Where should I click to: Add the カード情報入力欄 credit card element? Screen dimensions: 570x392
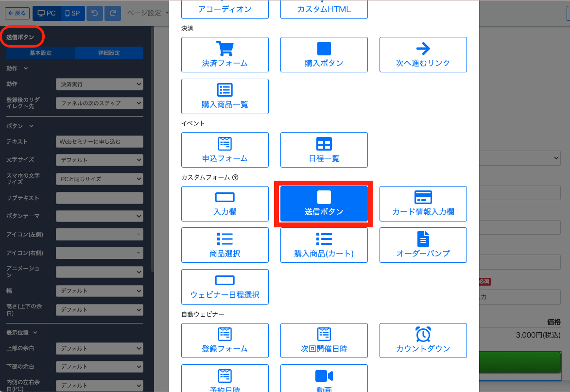pos(423,204)
